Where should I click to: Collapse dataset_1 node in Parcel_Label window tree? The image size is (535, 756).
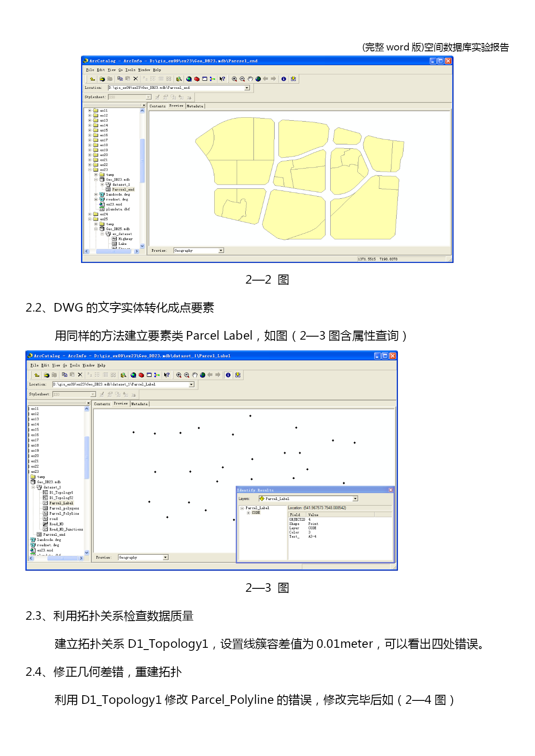point(33,487)
